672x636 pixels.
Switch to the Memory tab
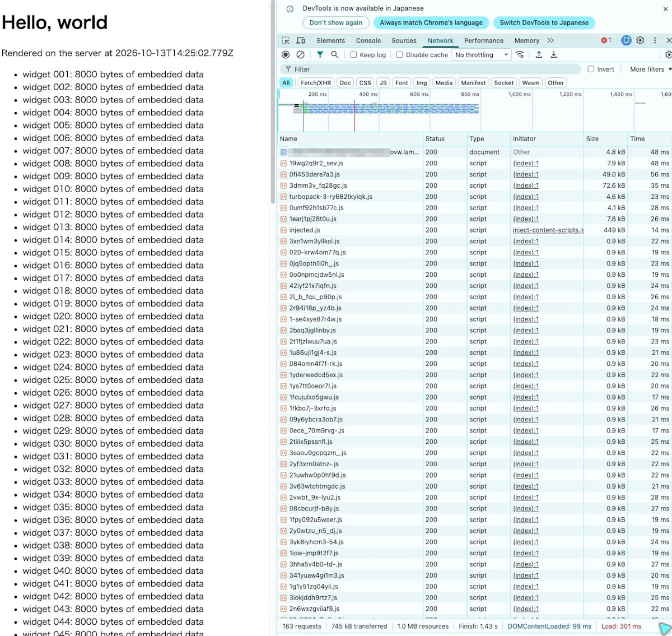tap(527, 40)
